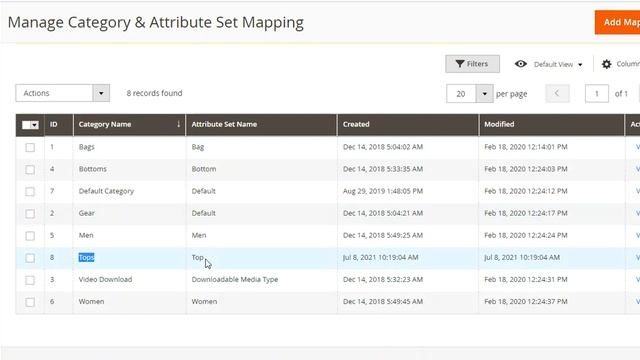This screenshot has width=640, height=360.
Task: Check the Gear row checkbox
Action: click(x=30, y=213)
